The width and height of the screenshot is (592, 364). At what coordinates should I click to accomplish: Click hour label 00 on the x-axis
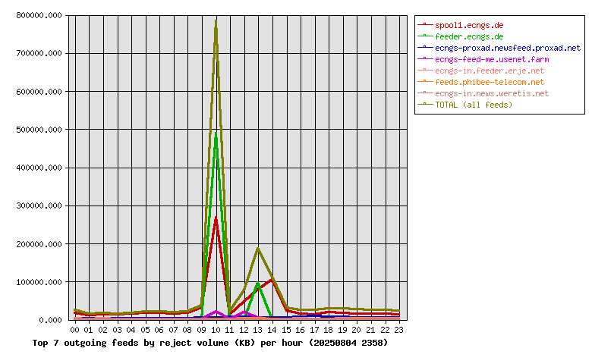(74, 330)
